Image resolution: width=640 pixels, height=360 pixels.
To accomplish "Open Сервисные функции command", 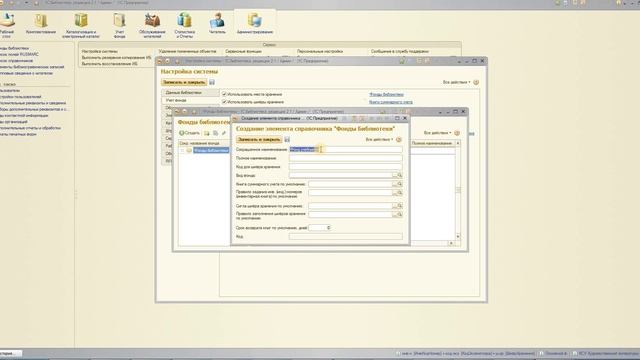I will [x=243, y=51].
